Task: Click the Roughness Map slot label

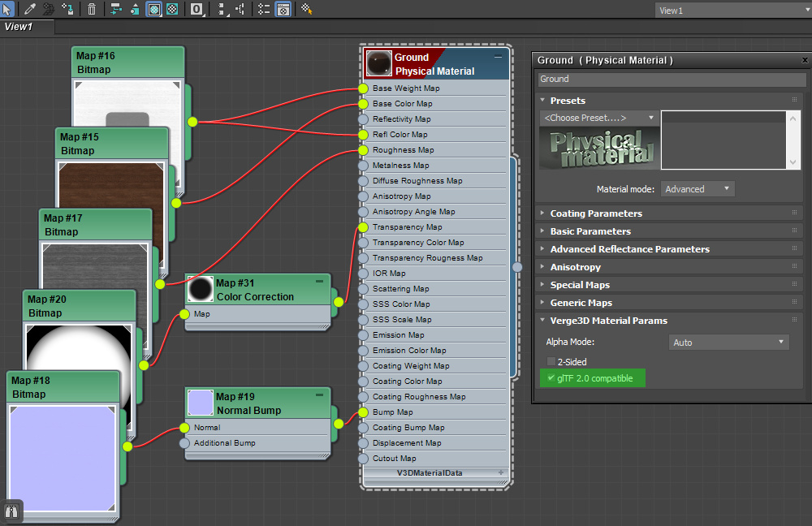Action: pos(404,150)
